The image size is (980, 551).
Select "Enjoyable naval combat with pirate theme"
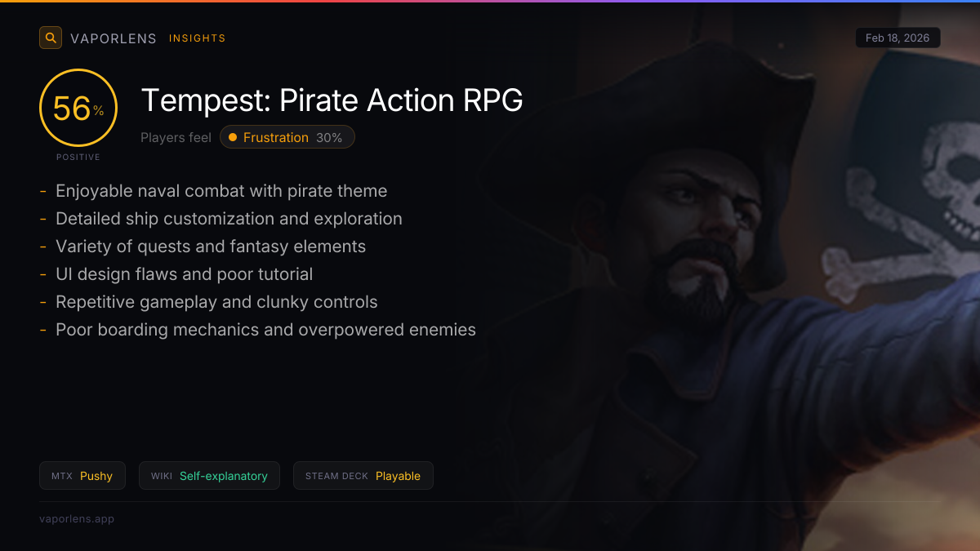[221, 191]
